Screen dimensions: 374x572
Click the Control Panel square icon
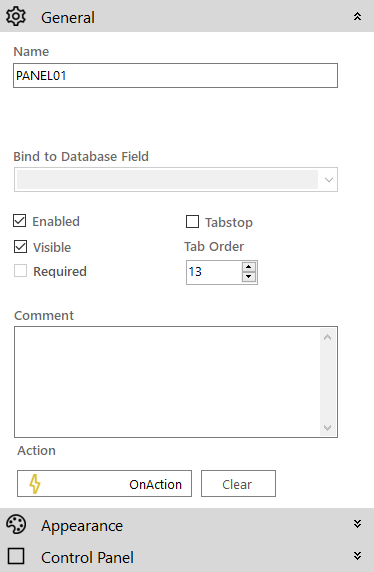(16, 556)
